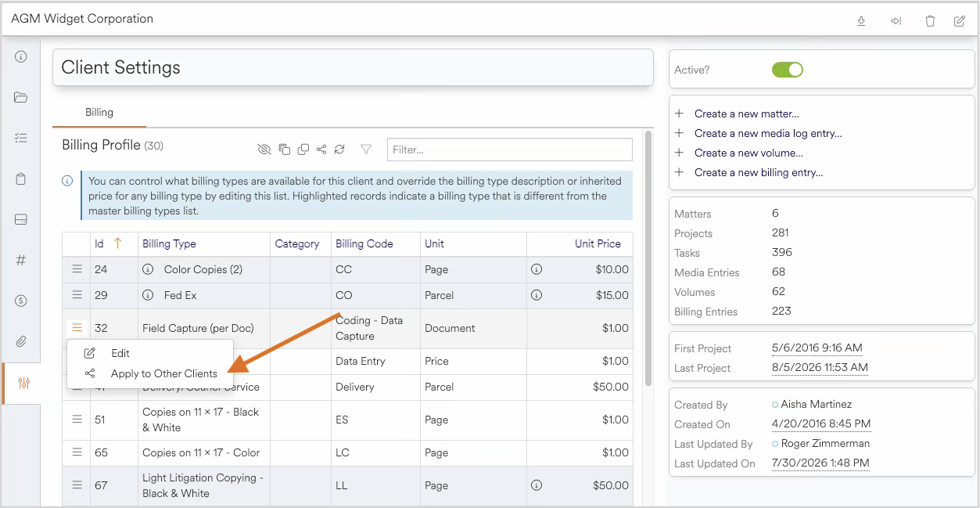Open the clipboard section in left sidebar

pyautogui.click(x=21, y=178)
